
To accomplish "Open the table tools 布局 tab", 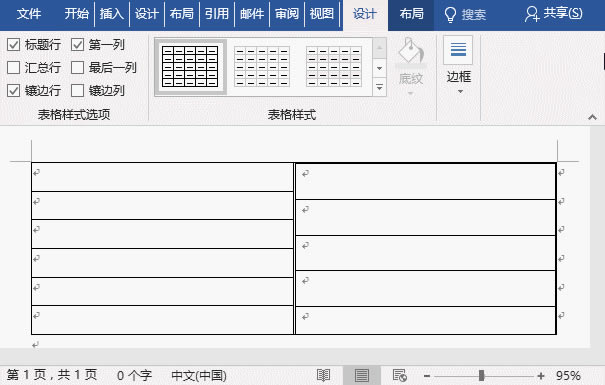I will point(411,14).
